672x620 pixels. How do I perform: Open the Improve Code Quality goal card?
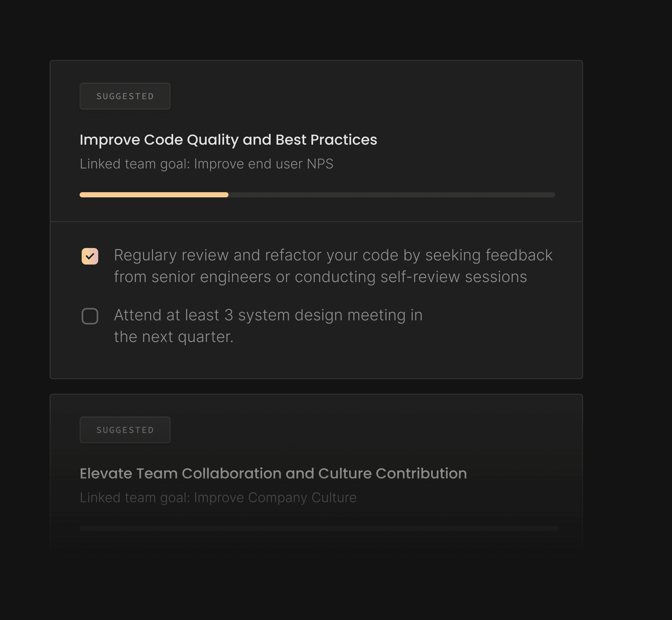228,139
